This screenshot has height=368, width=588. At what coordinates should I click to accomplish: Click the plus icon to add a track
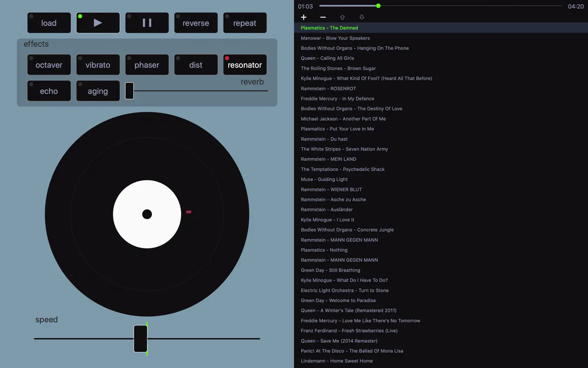point(304,17)
